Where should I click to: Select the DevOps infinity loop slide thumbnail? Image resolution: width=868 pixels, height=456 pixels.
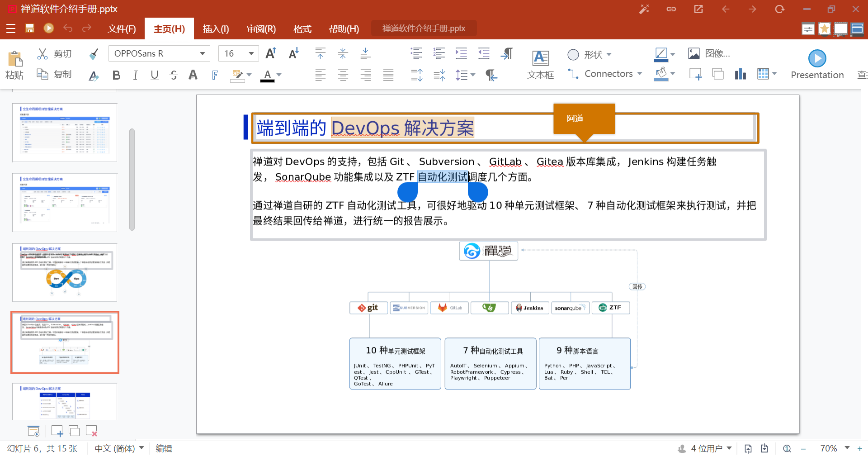tap(65, 272)
